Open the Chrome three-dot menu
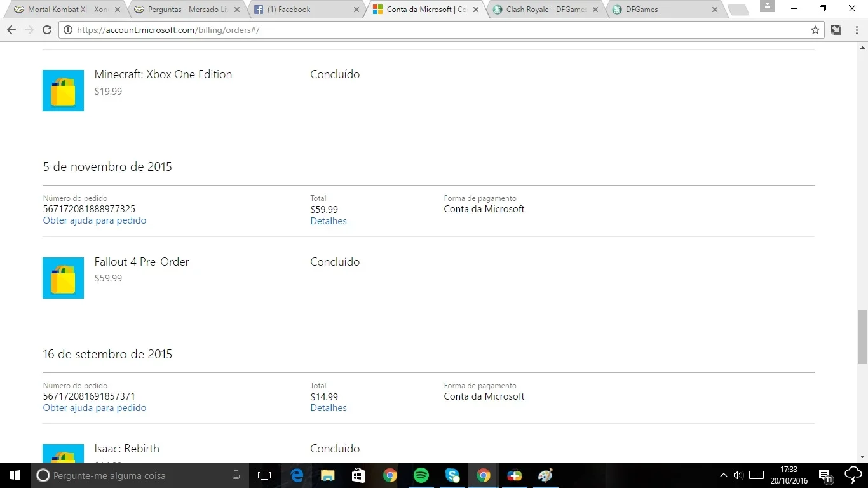 (x=857, y=30)
